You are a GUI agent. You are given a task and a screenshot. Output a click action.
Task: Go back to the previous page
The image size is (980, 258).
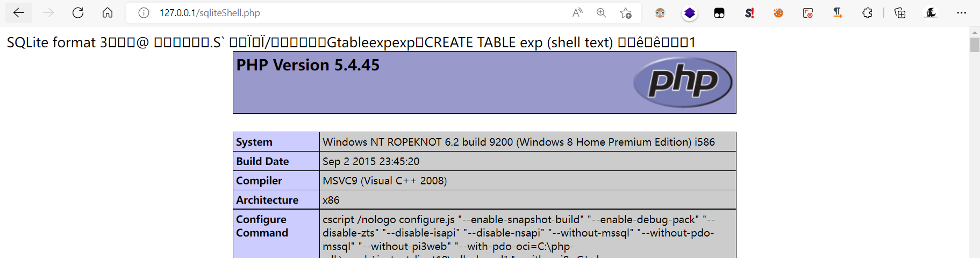[x=19, y=13]
